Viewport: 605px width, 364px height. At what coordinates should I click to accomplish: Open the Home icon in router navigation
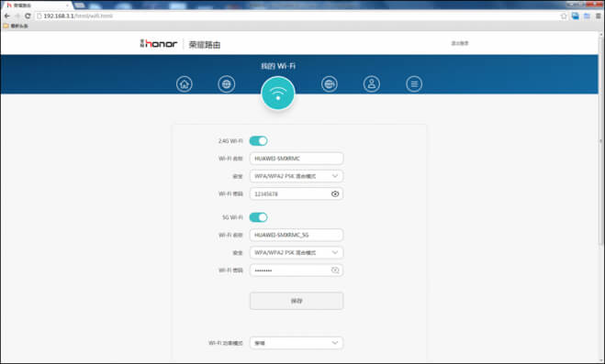click(184, 84)
